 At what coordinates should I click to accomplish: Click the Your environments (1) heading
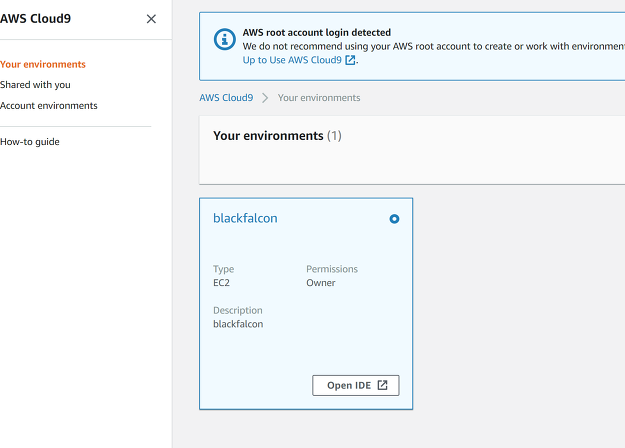(277, 136)
